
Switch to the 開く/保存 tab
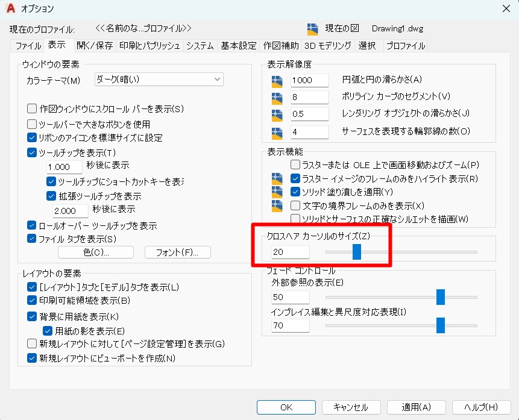point(95,46)
